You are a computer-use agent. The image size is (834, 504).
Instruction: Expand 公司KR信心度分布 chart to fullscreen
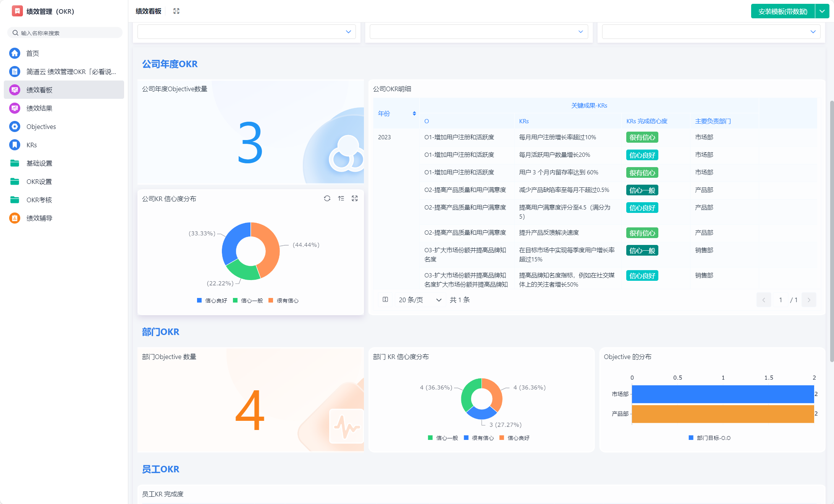pyautogui.click(x=355, y=198)
